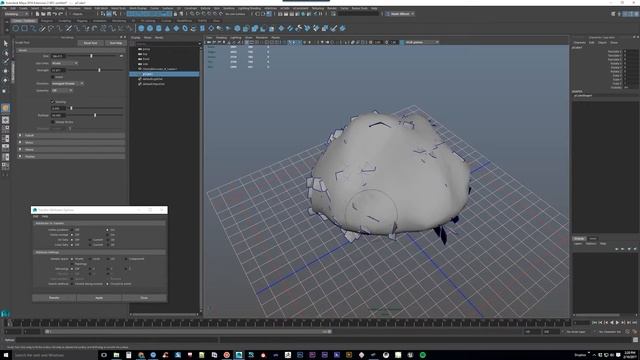This screenshot has width=640, height=360.
Task: Jump to start of playback range
Action: coord(594,322)
